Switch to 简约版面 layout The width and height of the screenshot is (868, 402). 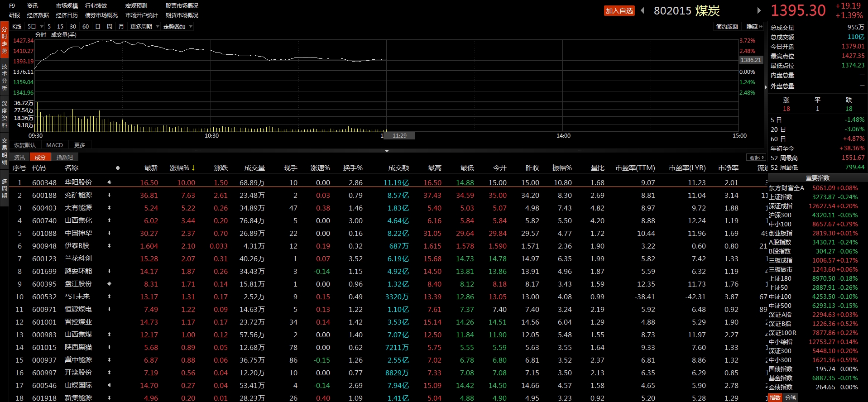pyautogui.click(x=727, y=27)
